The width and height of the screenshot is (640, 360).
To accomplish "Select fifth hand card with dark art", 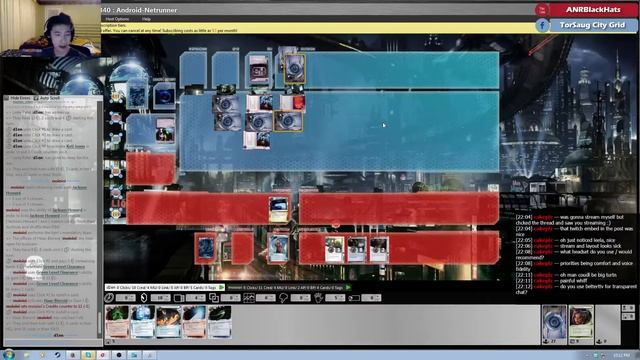I will click(x=220, y=322).
